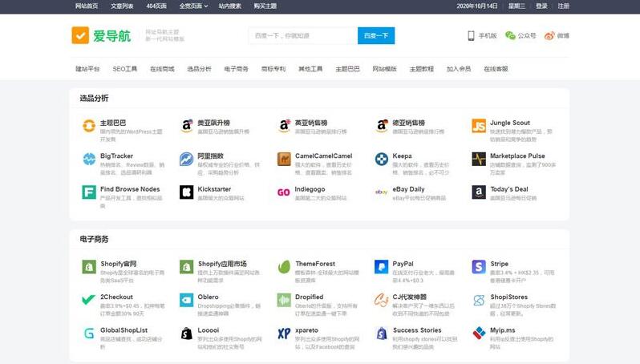Click the WeChat public account icon
640x364 pixels.
510,35
